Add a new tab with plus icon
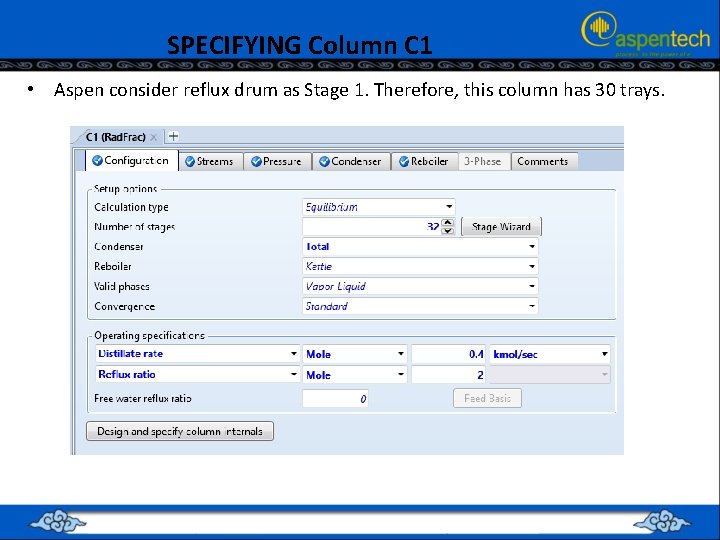 tap(173, 136)
